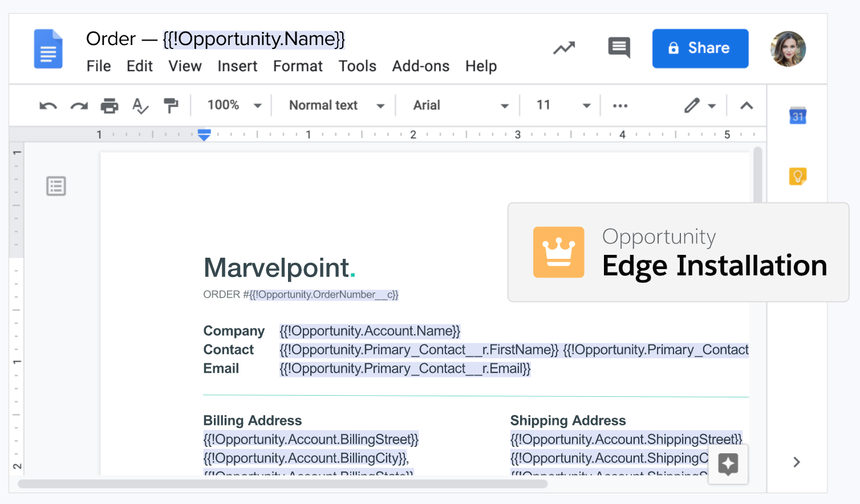Screen dimensions: 860x504
Task: Click the {{!Opportunity.Account.Name}} merge field
Action: coord(370,331)
